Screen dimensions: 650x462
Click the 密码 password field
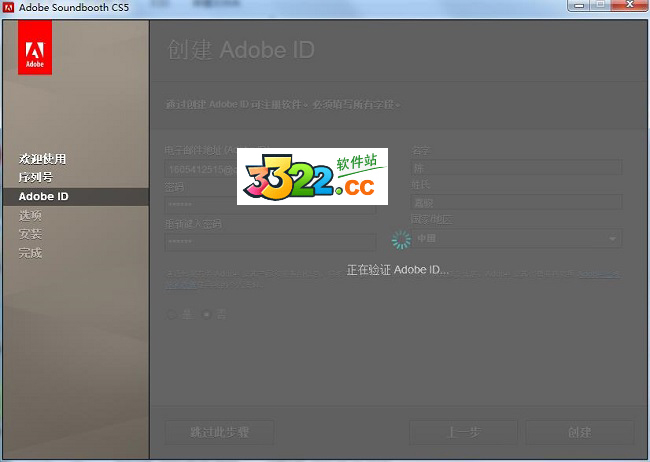tap(270, 205)
